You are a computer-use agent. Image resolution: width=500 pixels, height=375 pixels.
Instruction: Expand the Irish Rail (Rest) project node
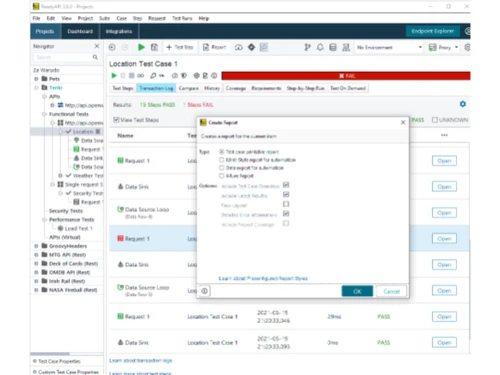pyautogui.click(x=36, y=281)
